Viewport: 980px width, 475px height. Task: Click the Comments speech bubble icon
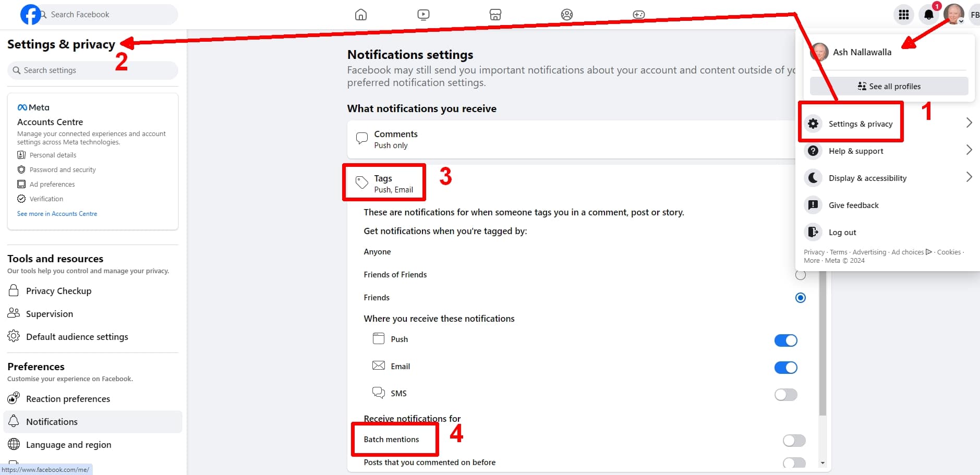(362, 139)
